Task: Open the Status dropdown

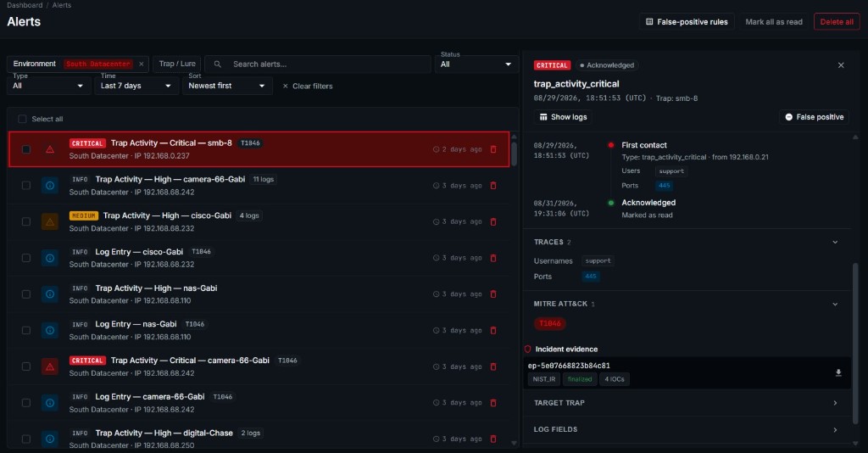Action: point(476,64)
